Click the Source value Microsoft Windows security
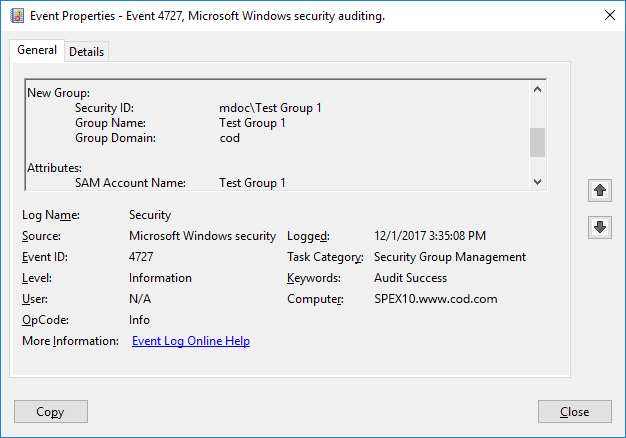Screen dimensions: 626x438 202,236
